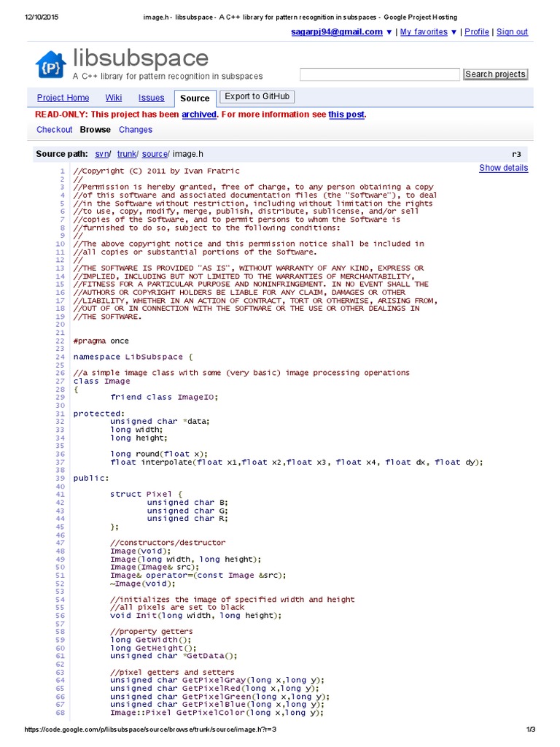
Task: Select the Browse submenu item
Action: (96, 130)
